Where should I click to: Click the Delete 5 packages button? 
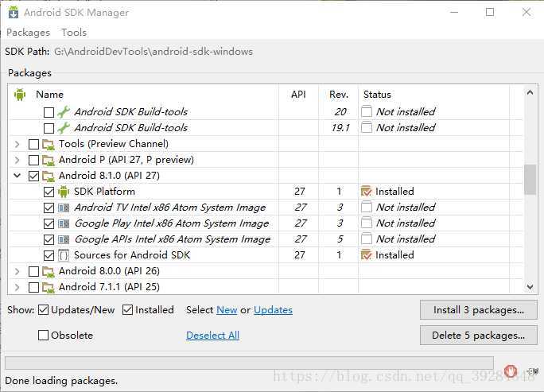479,336
